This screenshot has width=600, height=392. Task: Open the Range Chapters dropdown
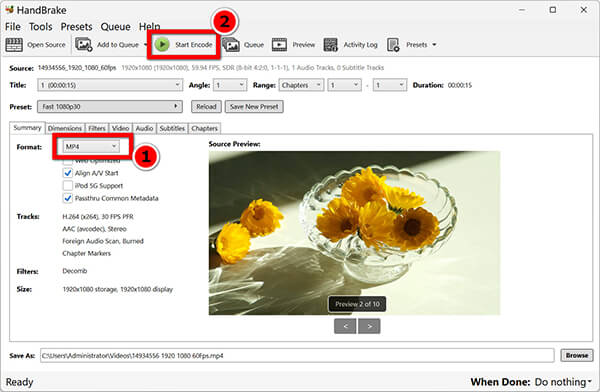click(x=301, y=85)
